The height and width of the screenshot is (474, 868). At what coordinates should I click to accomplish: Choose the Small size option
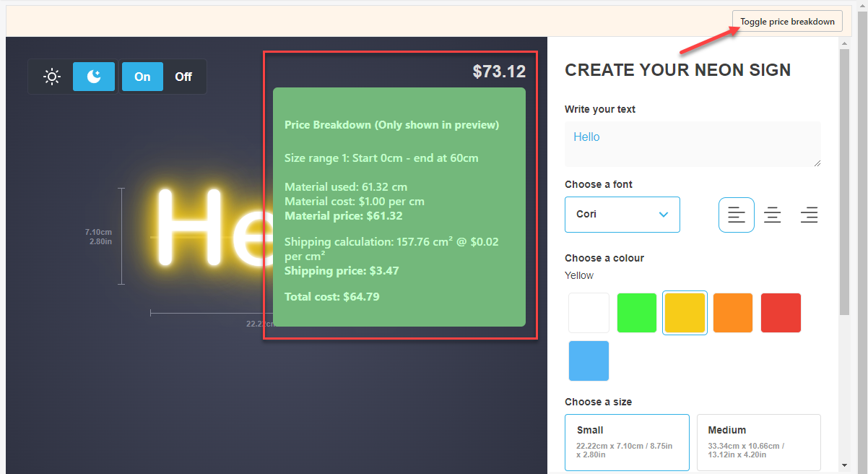coord(626,441)
